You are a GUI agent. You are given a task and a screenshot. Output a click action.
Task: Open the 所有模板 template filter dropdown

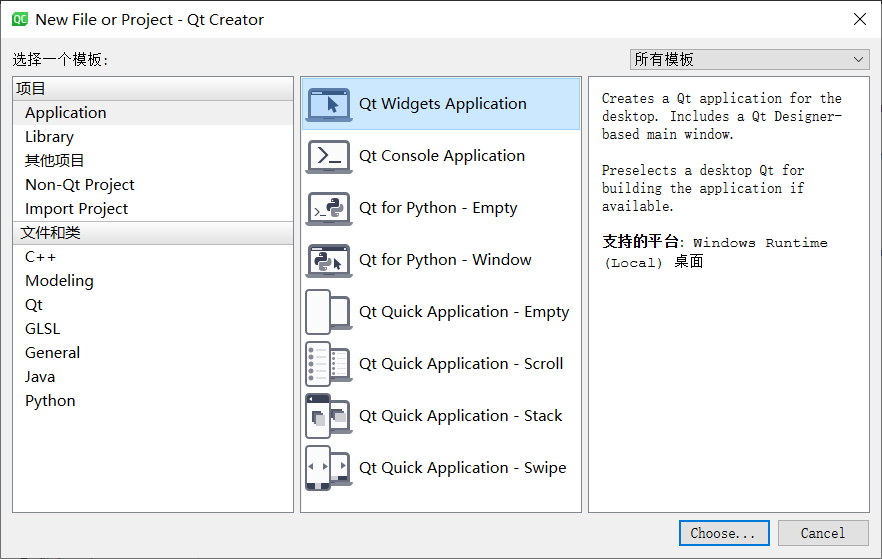749,59
